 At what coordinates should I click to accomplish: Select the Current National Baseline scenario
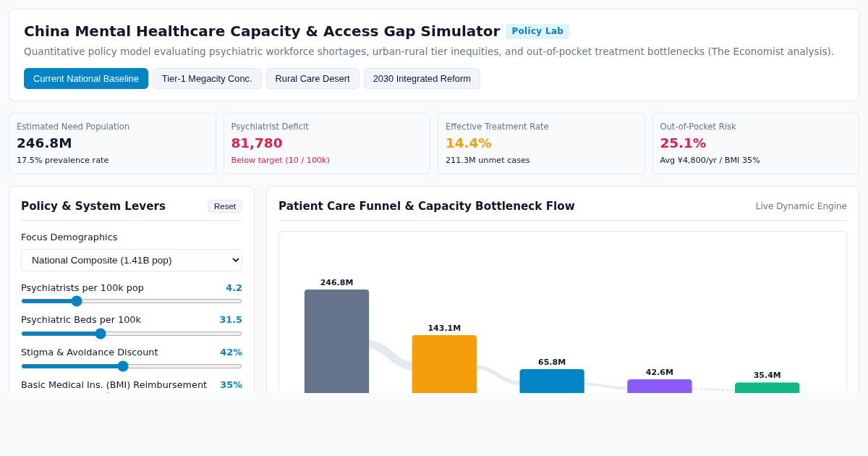pos(86,78)
